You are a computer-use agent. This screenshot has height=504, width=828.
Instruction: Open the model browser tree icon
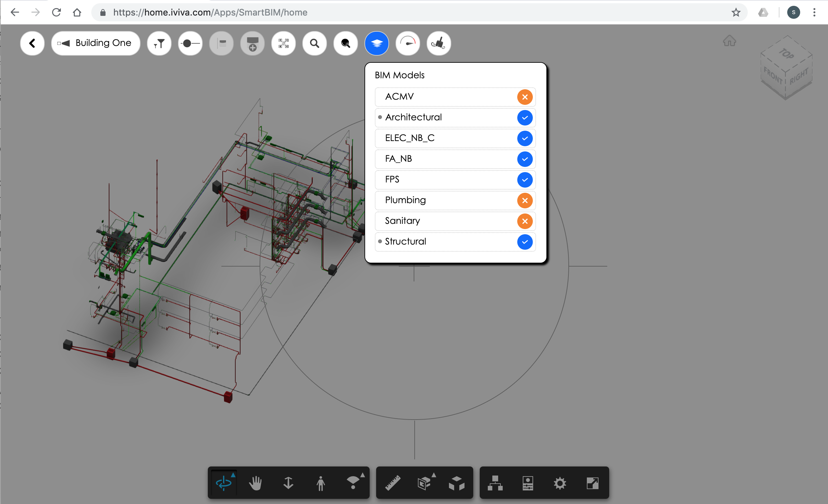495,483
